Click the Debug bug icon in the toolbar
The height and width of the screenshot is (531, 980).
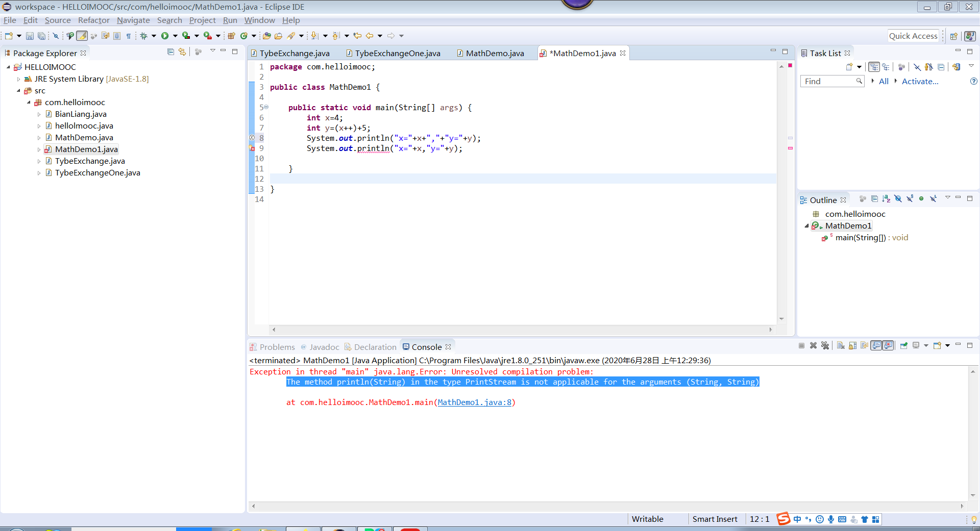[144, 36]
